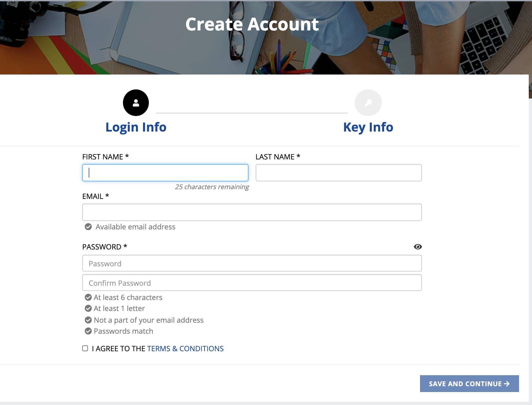Switch to the Login Info step label
532x405 pixels.
coord(136,127)
